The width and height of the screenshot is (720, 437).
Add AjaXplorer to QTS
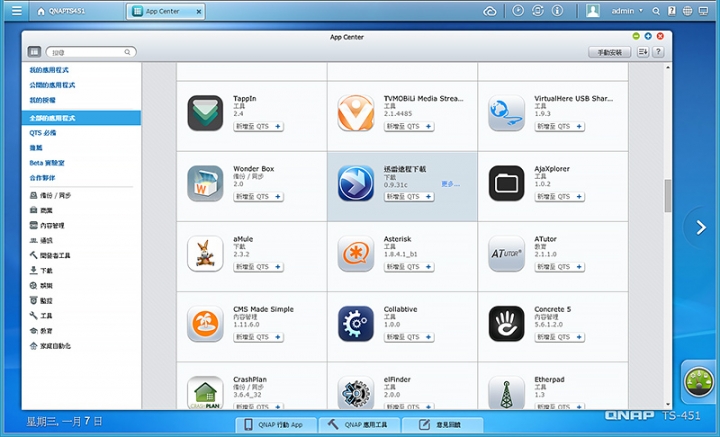point(559,196)
